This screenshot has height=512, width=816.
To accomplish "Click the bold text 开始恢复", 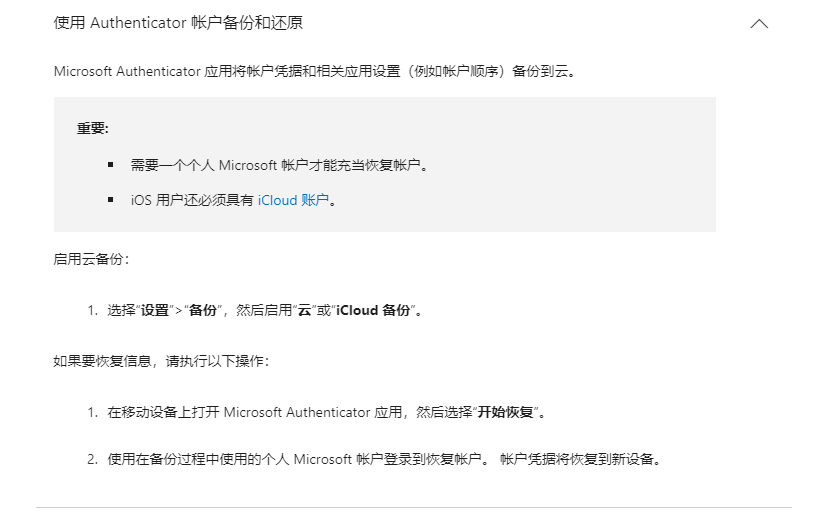I will 506,413.
